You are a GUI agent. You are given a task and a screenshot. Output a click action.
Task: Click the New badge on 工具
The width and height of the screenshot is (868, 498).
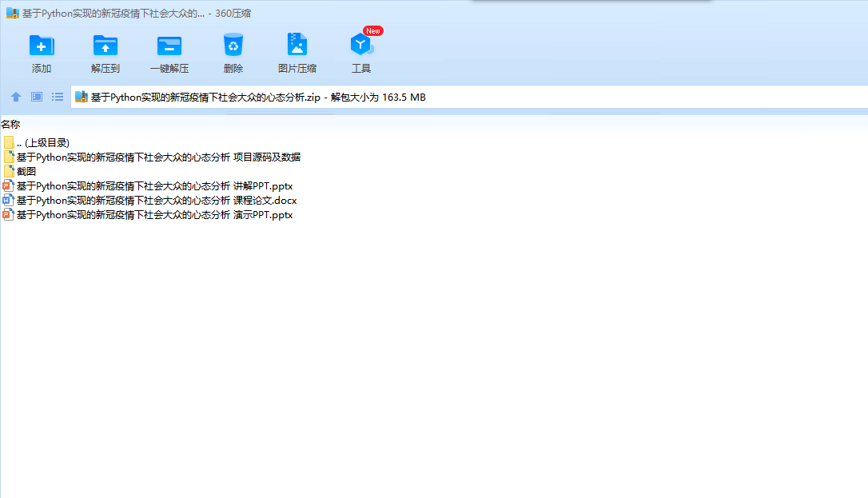coord(373,31)
